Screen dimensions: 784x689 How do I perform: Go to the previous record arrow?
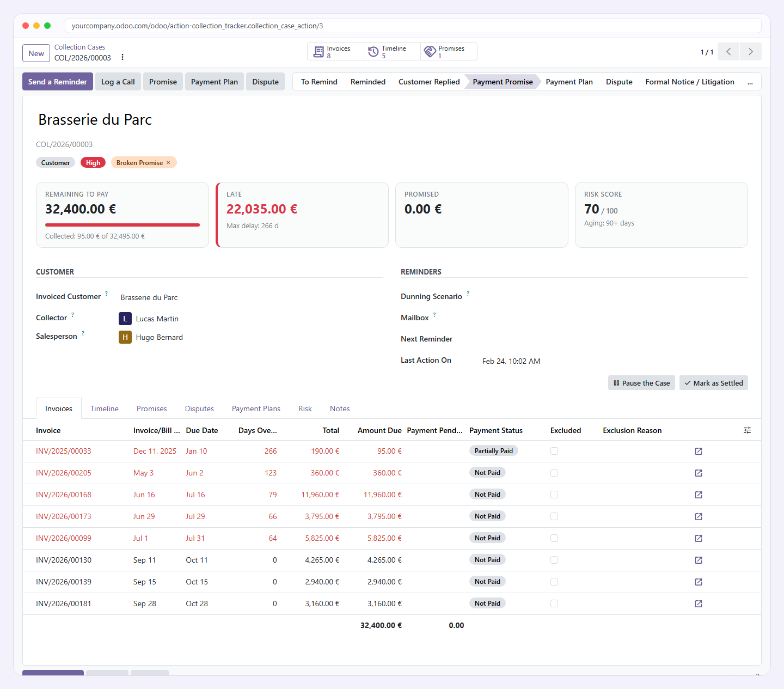click(x=728, y=52)
